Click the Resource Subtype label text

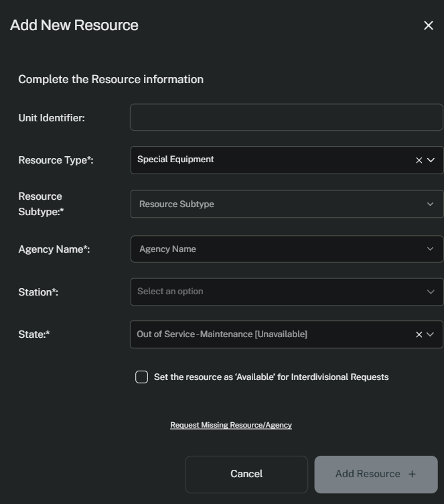41,204
